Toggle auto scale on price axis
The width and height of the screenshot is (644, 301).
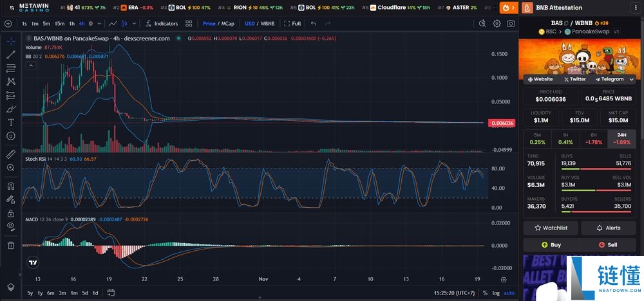[x=509, y=293]
